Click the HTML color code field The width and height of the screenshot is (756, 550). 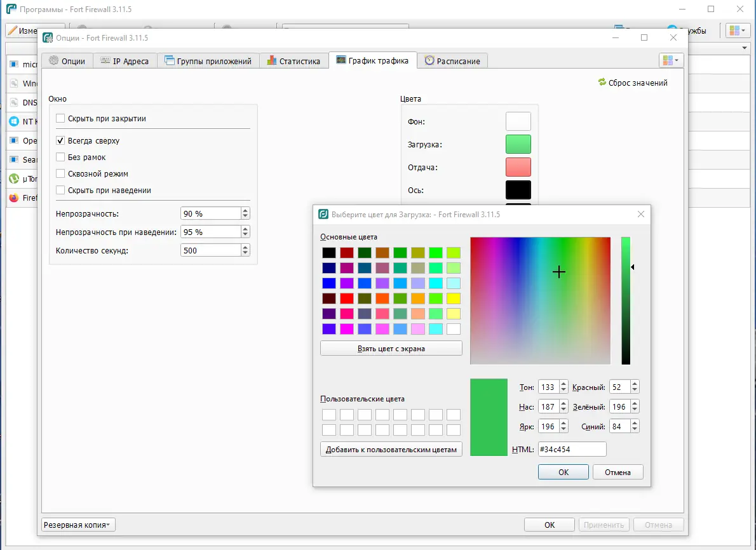click(572, 449)
